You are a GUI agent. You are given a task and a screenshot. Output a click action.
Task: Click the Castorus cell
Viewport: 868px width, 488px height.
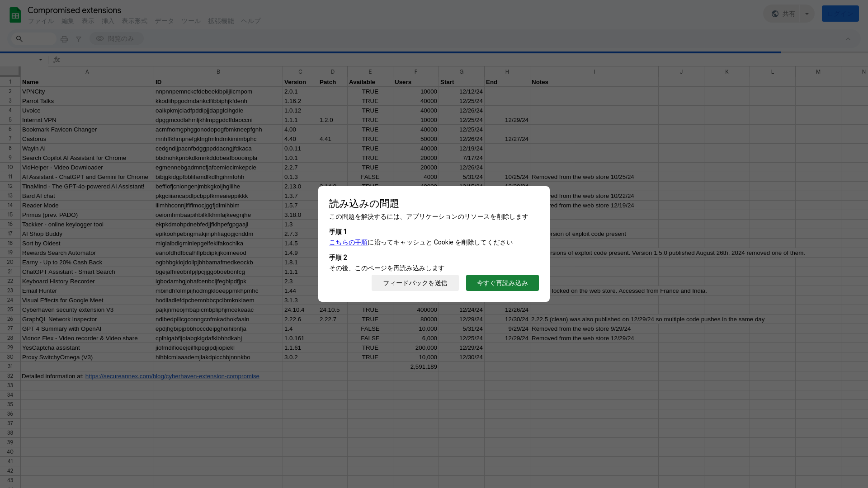pos(87,139)
